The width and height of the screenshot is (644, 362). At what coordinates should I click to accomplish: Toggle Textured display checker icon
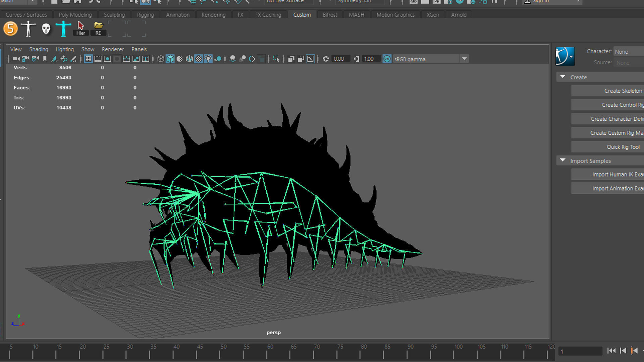(199, 59)
